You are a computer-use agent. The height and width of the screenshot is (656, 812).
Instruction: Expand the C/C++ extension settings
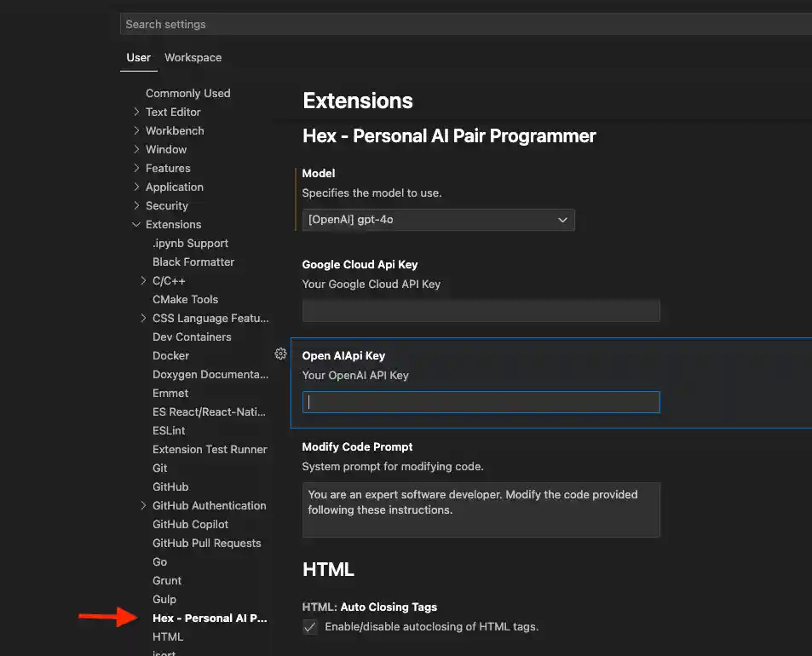(x=169, y=280)
